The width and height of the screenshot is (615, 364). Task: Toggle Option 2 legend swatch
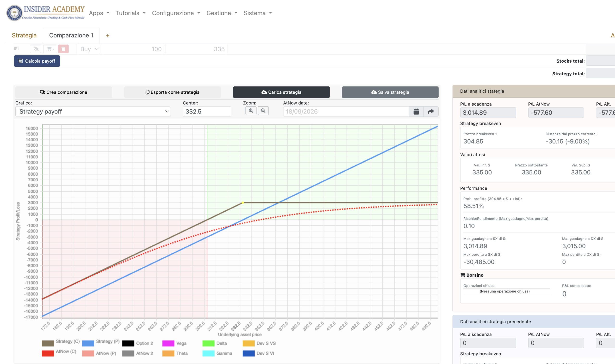128,343
